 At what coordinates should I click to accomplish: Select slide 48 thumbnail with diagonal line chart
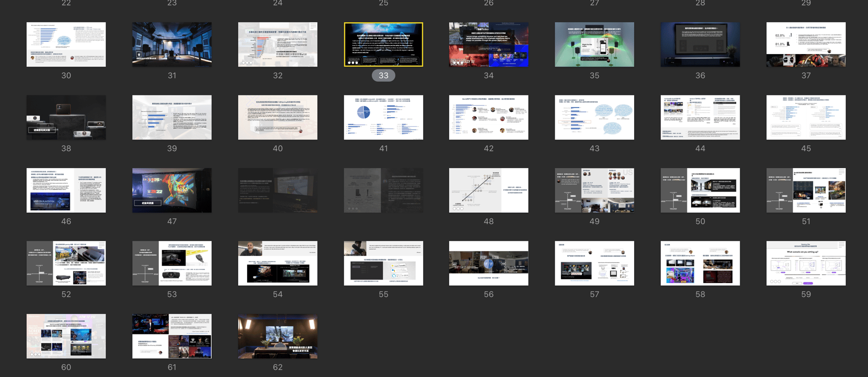pos(489,190)
